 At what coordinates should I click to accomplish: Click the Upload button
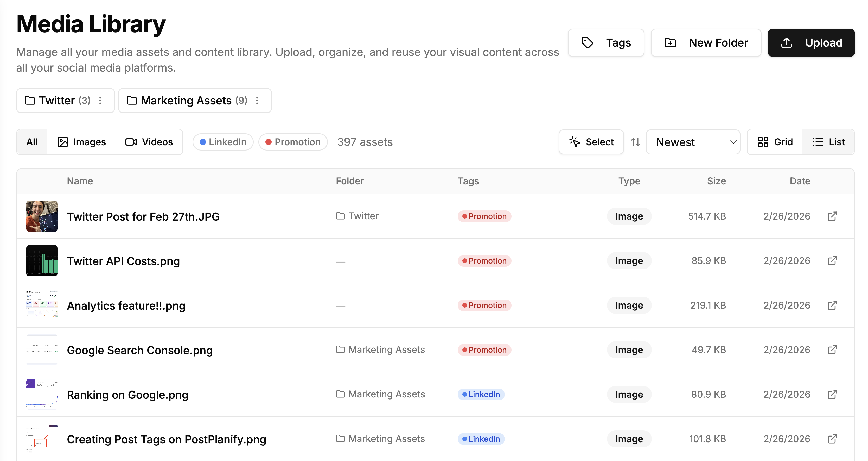click(811, 43)
